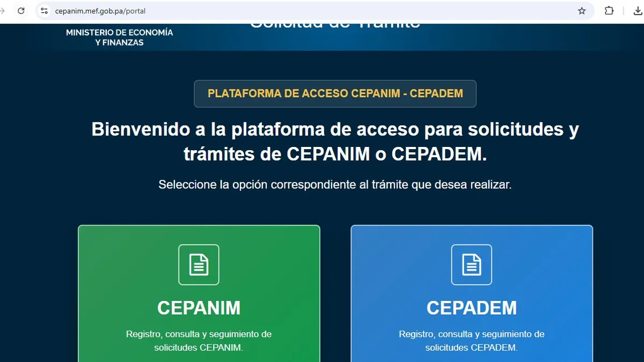Screen dimensions: 644x362
Task: Click the CEPADEM registro y seguimiento description
Action: point(471,341)
